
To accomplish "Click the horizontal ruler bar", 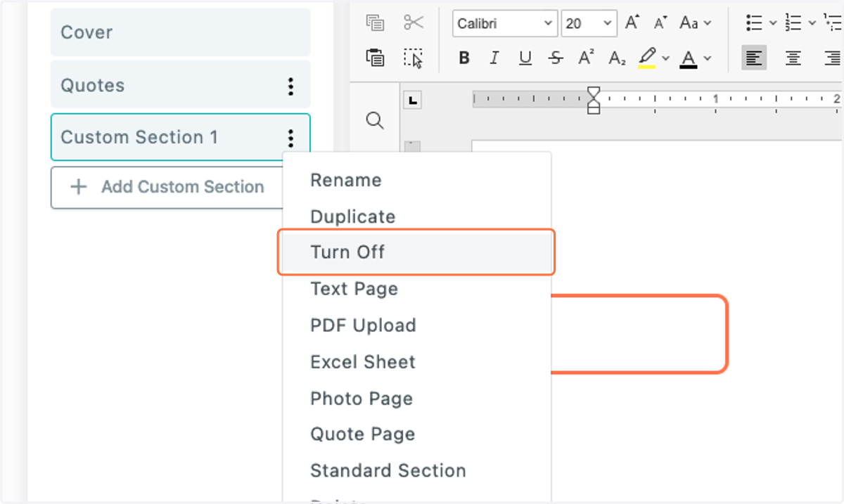I will pyautogui.click(x=658, y=100).
